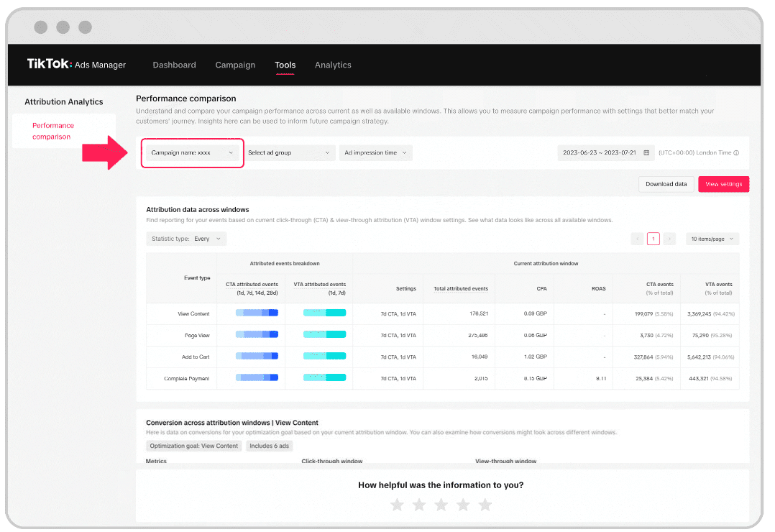Image resolution: width=775 pixels, height=532 pixels.
Task: Select Performance comparison in sidebar
Action: (x=53, y=131)
